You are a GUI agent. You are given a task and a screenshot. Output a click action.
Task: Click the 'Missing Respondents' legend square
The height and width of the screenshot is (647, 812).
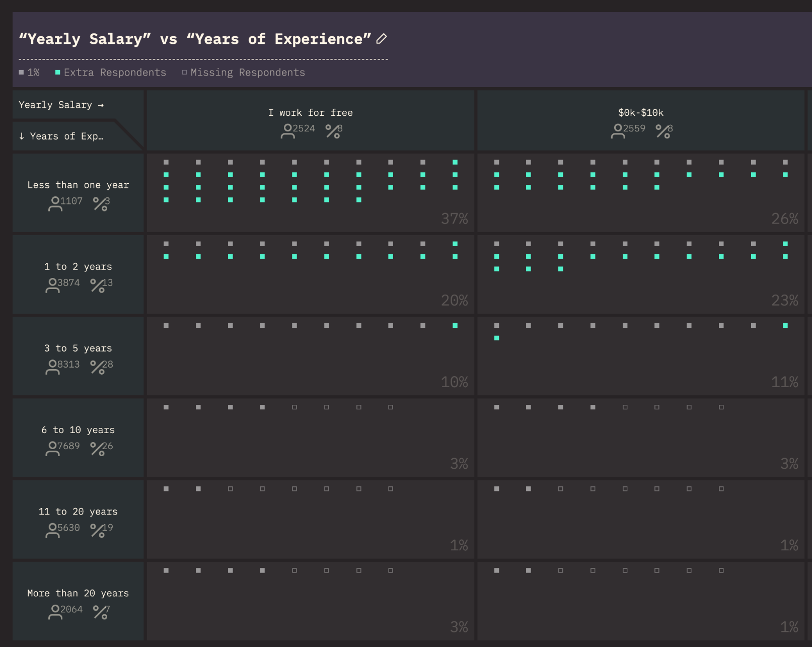click(x=185, y=73)
